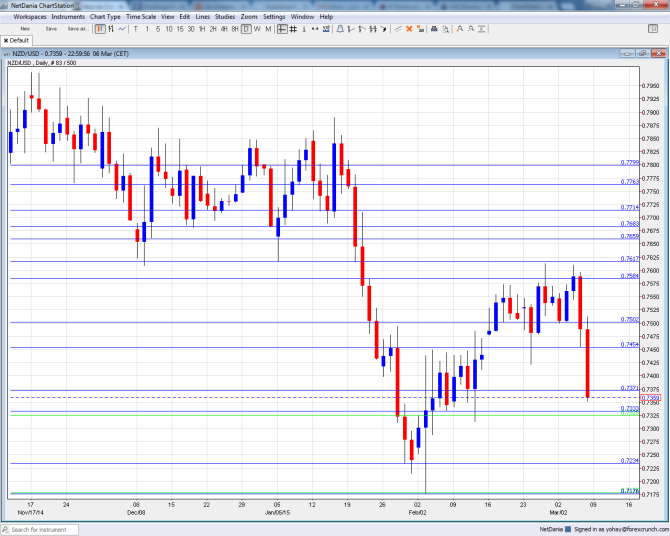
Task: Open the Workspaces menu
Action: [30, 17]
